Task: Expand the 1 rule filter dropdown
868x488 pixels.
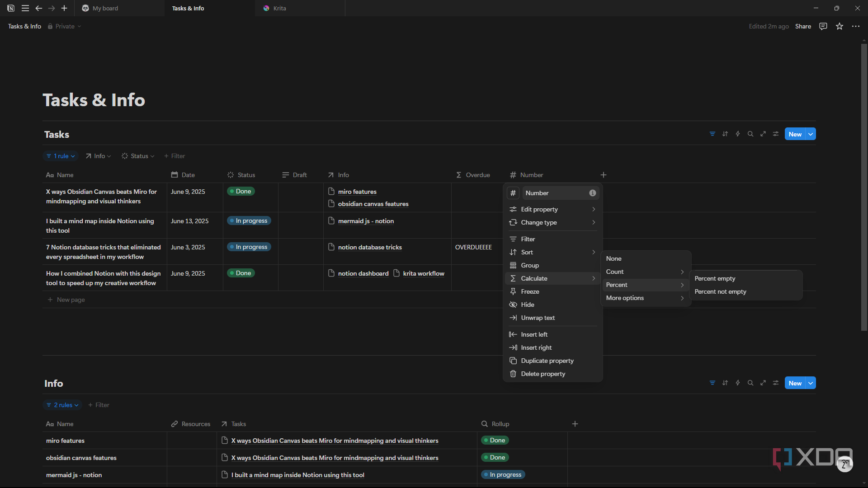Action: coord(61,156)
